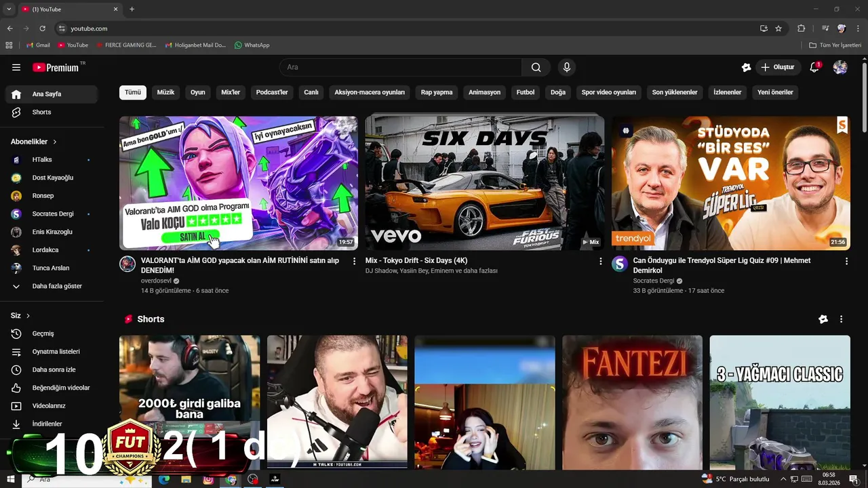Play the FANTEZI short
The width and height of the screenshot is (868, 488).
[x=632, y=403]
